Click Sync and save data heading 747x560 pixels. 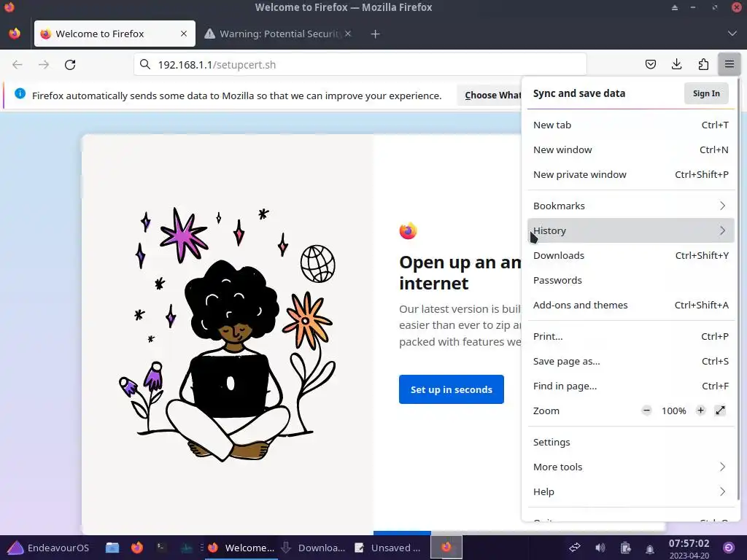(578, 93)
